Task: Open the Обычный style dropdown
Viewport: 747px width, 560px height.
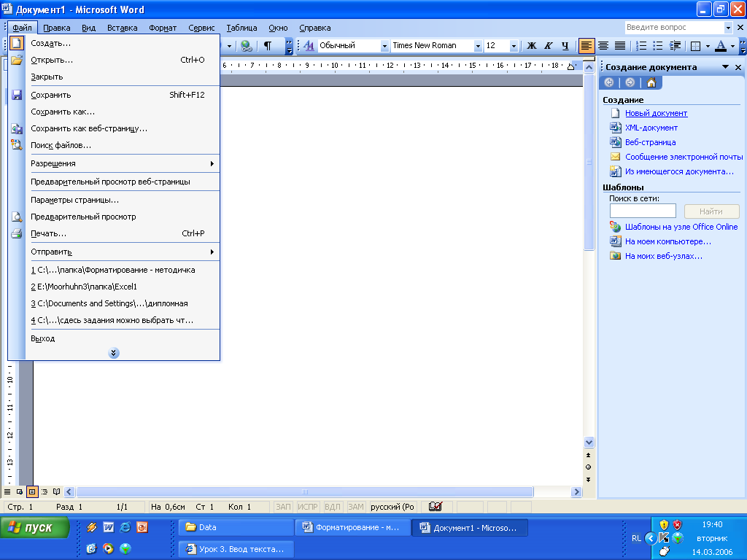Action: (384, 46)
